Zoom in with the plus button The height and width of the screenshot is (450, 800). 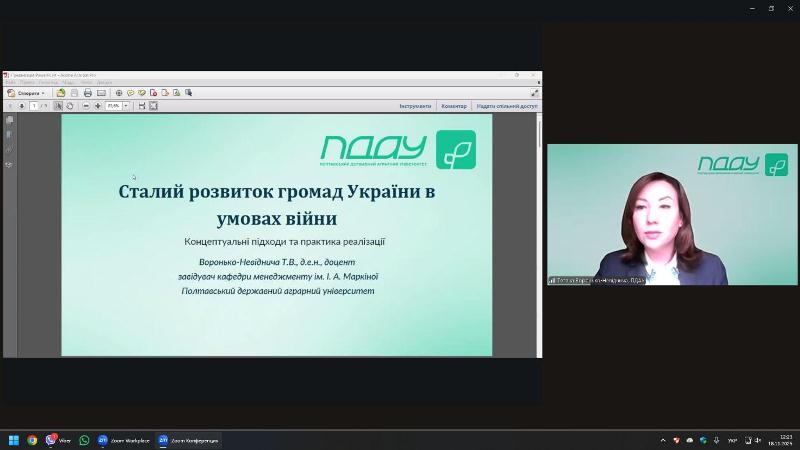coord(98,106)
